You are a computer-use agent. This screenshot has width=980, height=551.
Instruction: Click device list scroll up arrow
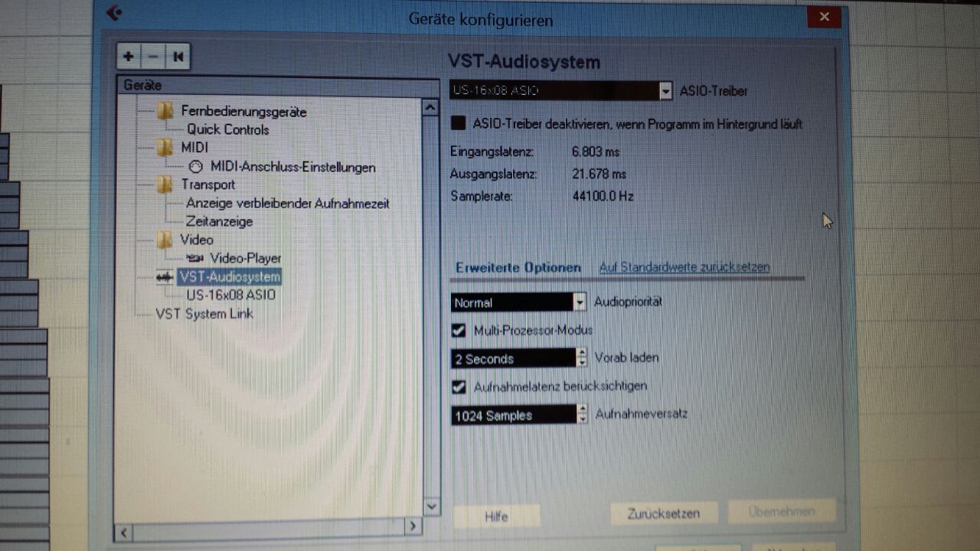430,108
